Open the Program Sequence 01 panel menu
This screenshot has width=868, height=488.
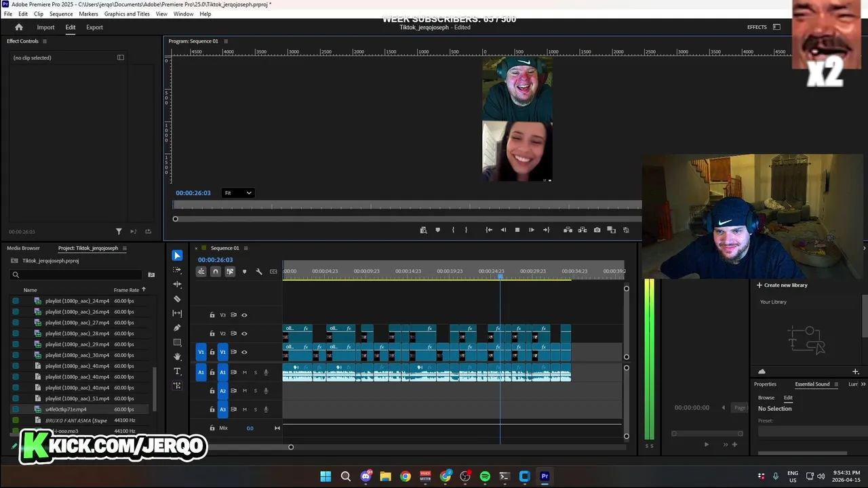[226, 41]
